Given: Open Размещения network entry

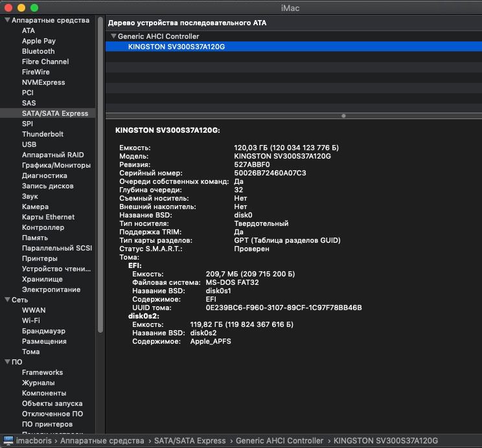Looking at the screenshot, I should pos(44,341).
